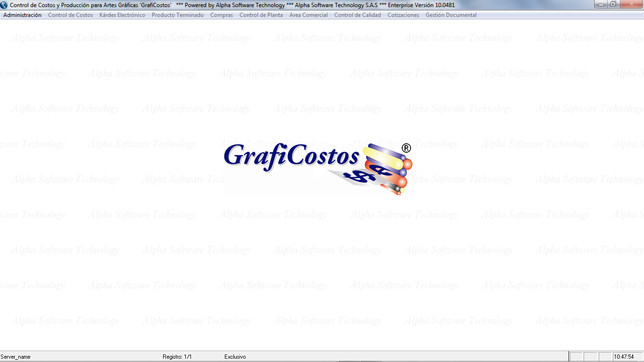
Task: Open the Cotizaciones menu
Action: [x=403, y=15]
